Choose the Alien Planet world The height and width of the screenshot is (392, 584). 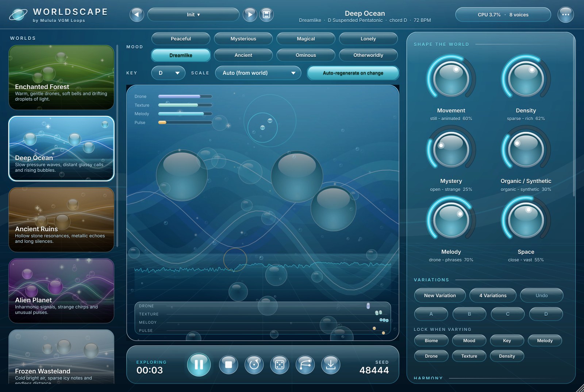[x=61, y=291]
